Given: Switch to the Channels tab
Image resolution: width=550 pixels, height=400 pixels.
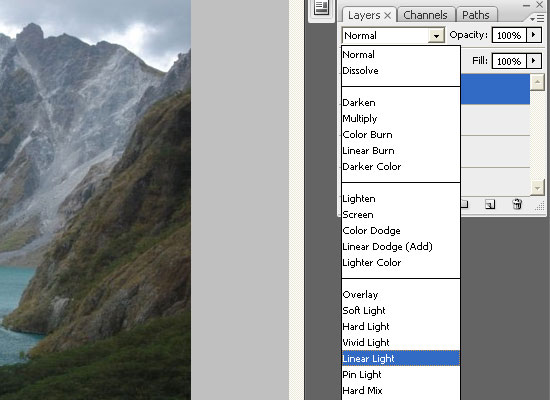Looking at the screenshot, I should click(x=425, y=15).
